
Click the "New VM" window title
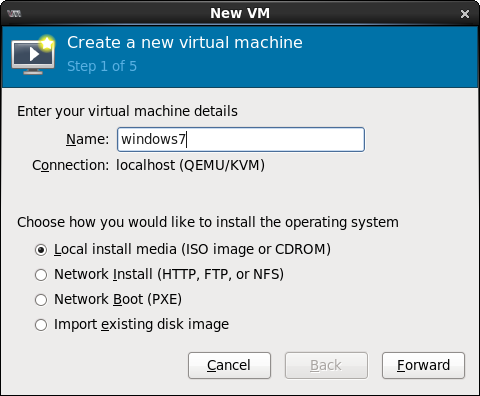240,14
